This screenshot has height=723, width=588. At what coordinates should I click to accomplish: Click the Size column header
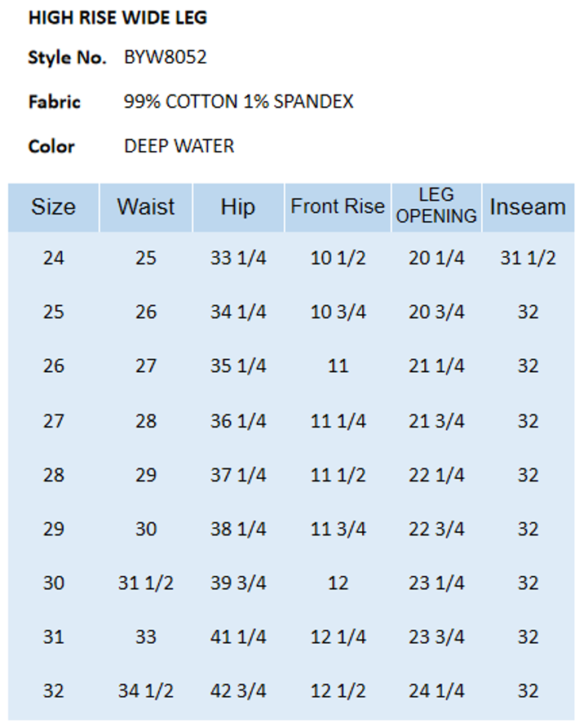click(53, 207)
